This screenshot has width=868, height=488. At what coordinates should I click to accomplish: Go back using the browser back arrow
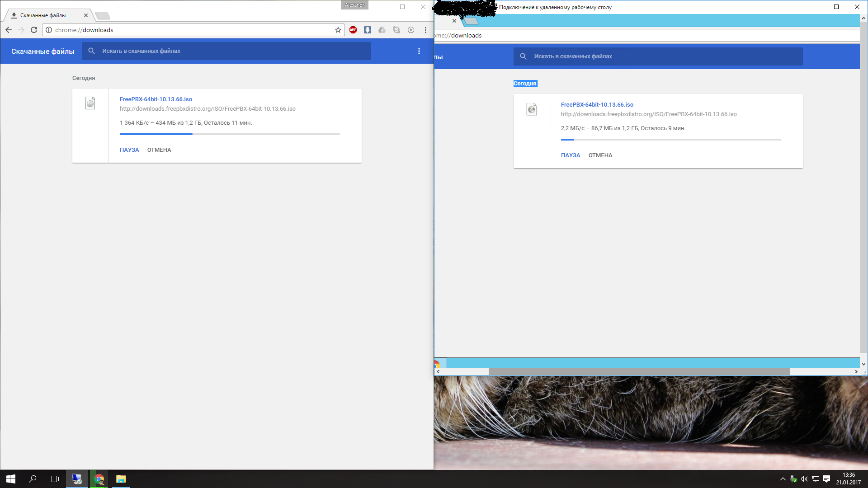(9, 30)
